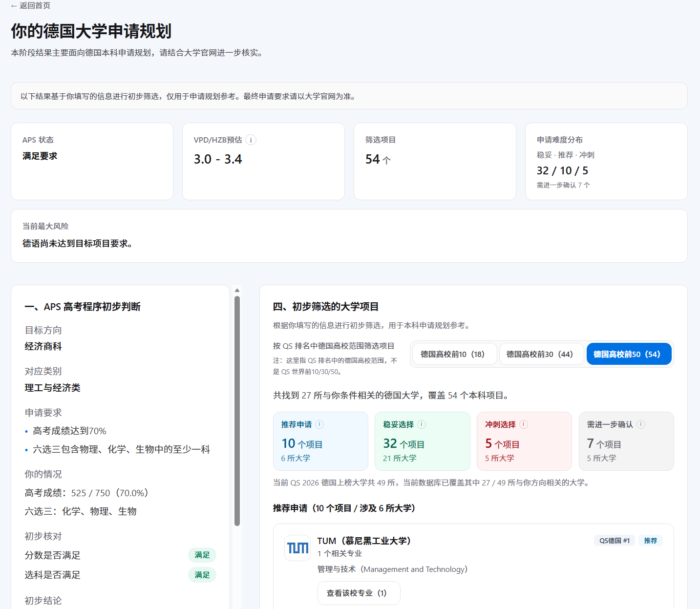This screenshot has width=700, height=609.
Task: Click the info icon beside 冲刺选择
Action: coord(524,424)
